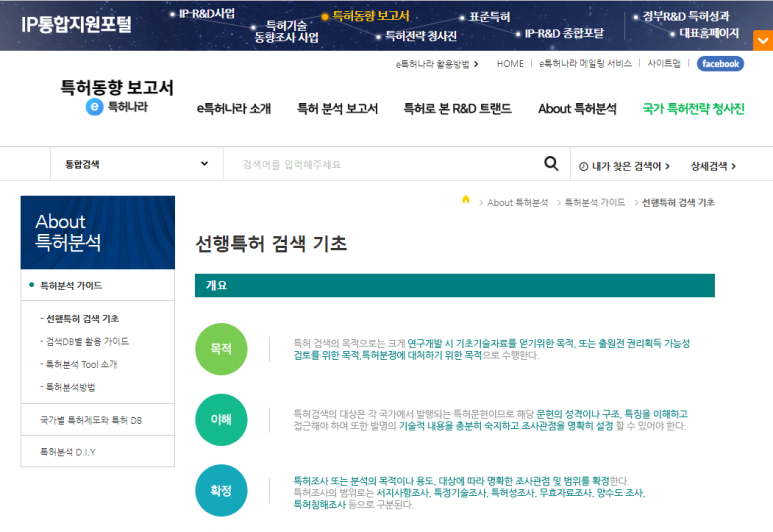This screenshot has width=773, height=532.
Task: Click the green 목적 circle
Action: click(x=221, y=349)
